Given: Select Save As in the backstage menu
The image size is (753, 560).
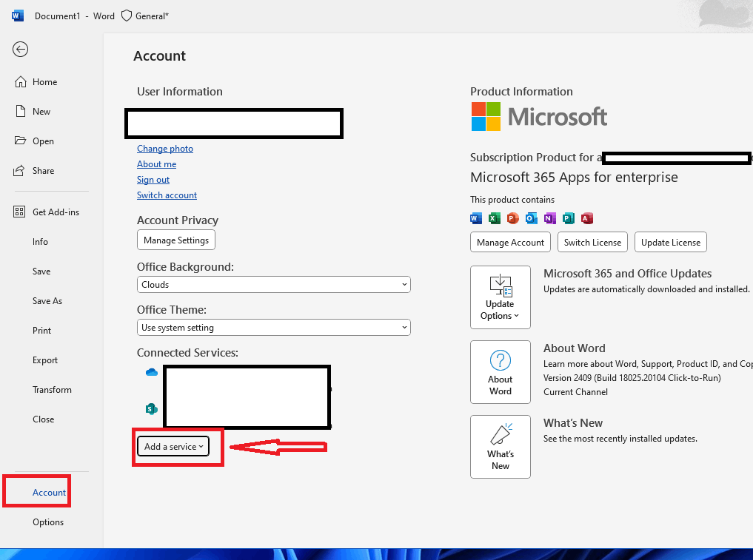Looking at the screenshot, I should [x=47, y=301].
